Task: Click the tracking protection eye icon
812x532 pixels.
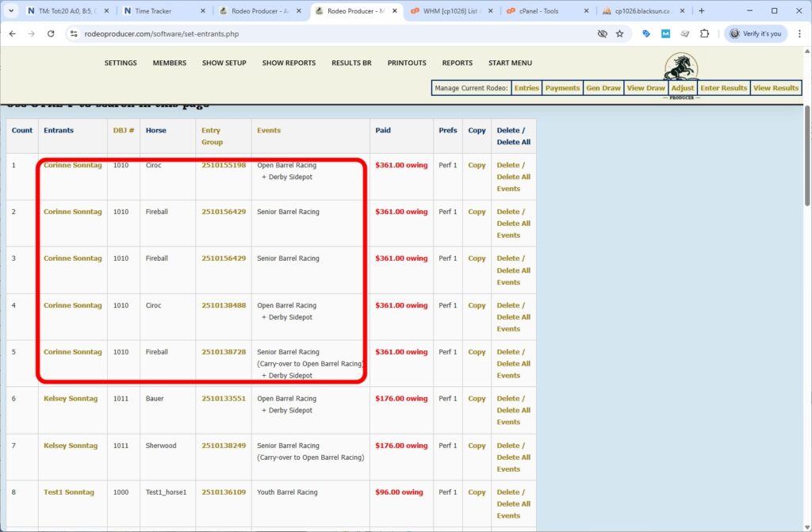Action: point(603,34)
